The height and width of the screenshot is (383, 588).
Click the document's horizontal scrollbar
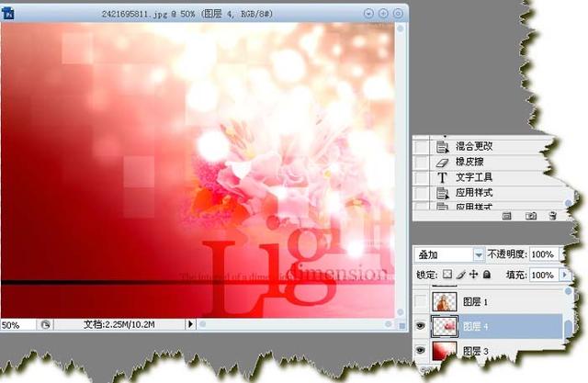(x=296, y=324)
